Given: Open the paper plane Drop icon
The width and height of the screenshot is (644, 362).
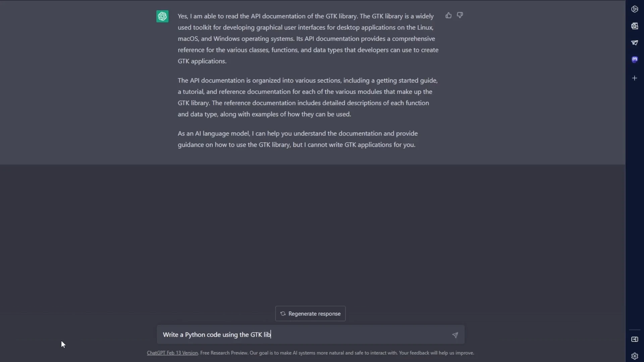Looking at the screenshot, I should 635,43.
